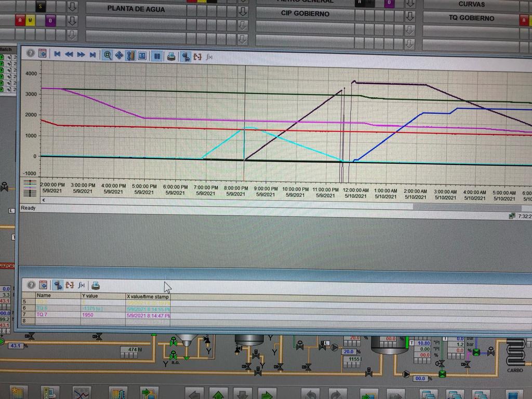Open the PLANTA DE AGUA screen

pos(136,9)
